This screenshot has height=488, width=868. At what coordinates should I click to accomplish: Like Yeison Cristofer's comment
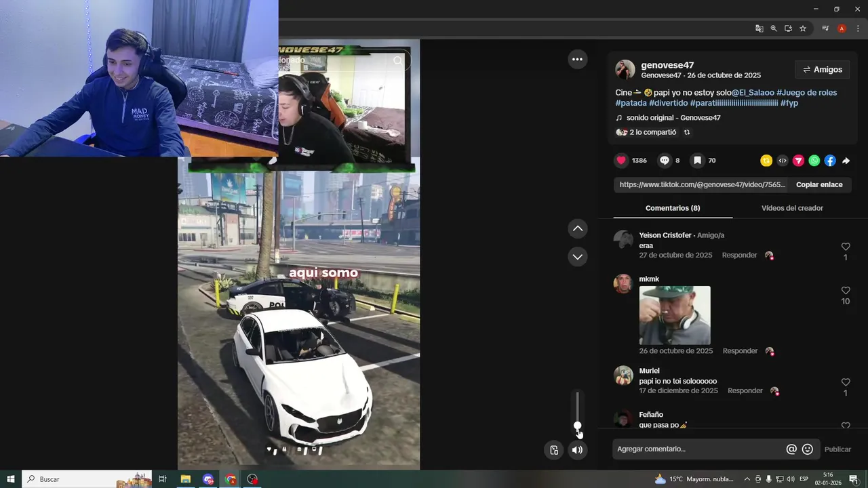[846, 247]
